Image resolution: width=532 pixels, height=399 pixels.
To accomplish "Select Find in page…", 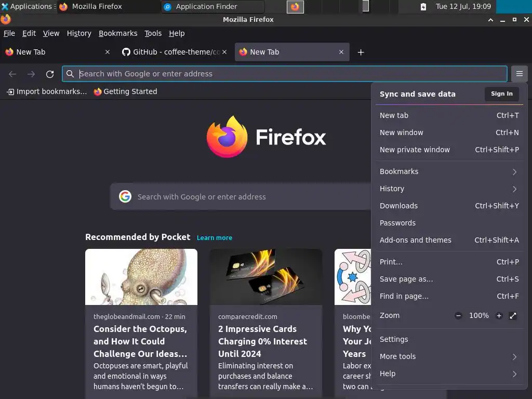I will tap(449, 296).
